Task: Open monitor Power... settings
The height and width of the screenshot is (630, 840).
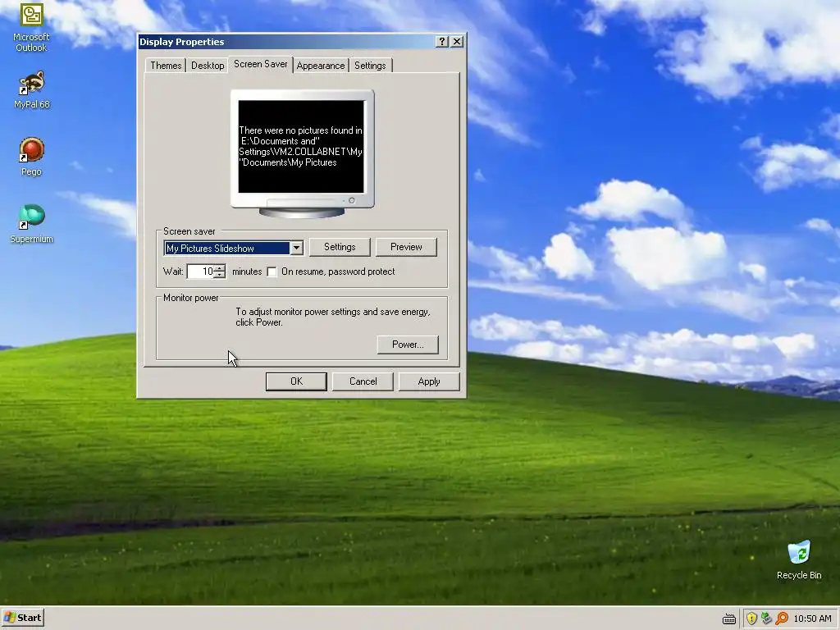Action: (x=408, y=345)
